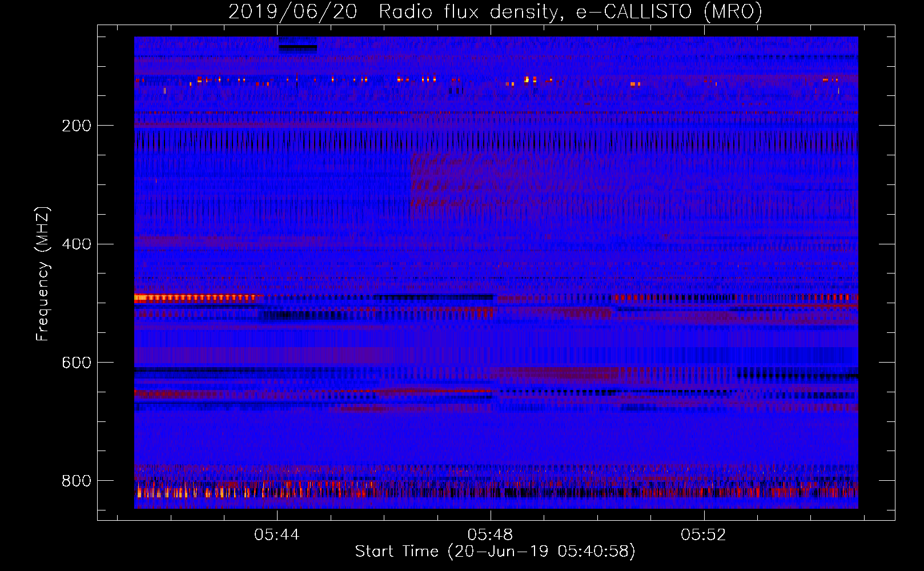Click the 05:52 time tick label
The width and height of the screenshot is (924, 571).
704,535
